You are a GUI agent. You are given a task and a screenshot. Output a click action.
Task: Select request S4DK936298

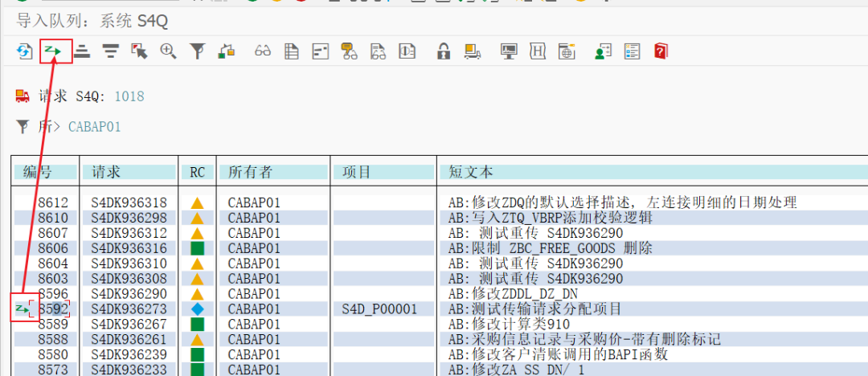[129, 218]
